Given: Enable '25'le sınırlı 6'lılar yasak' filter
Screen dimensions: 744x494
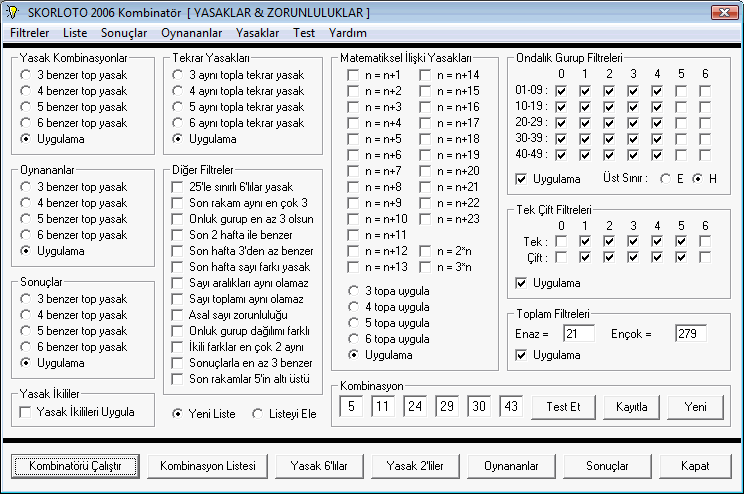Looking at the screenshot, I should 179,187.
